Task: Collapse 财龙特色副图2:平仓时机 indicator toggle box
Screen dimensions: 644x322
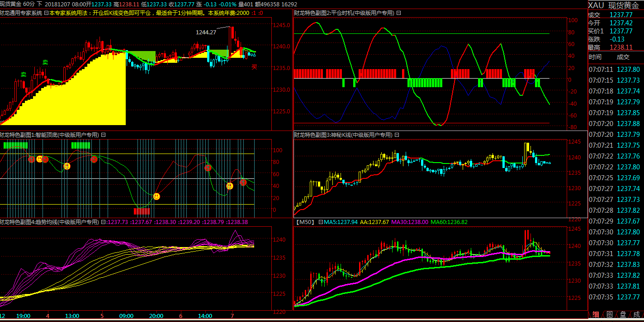Action: click(x=398, y=13)
